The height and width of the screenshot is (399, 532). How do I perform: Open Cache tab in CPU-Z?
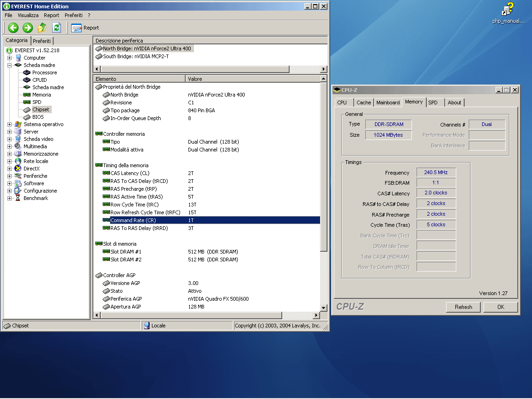[x=364, y=103]
